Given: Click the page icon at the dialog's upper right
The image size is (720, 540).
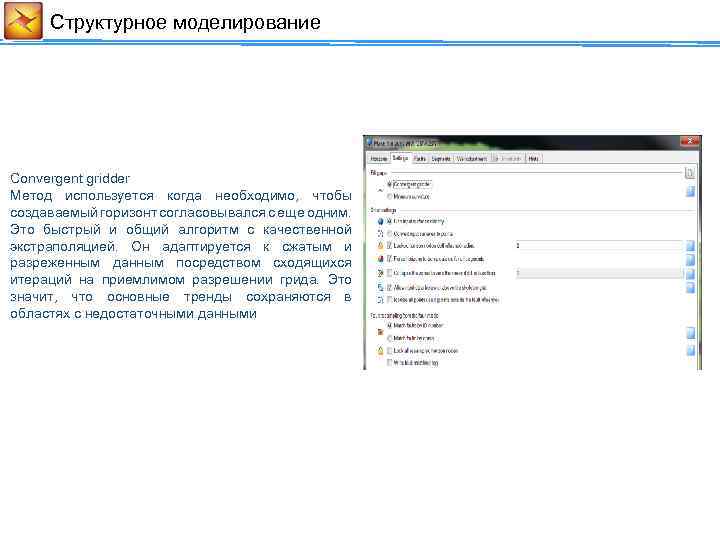Looking at the screenshot, I should pos(689,173).
